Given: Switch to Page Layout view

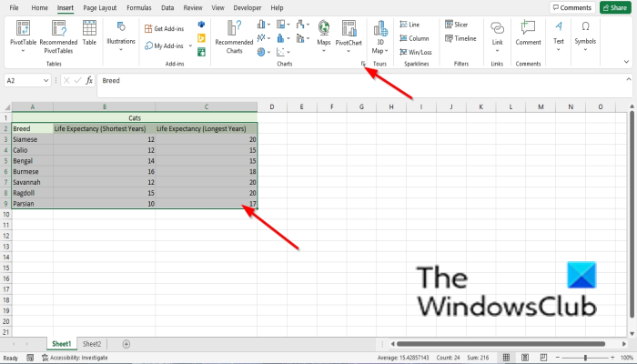Looking at the screenshot, I should (x=525, y=358).
